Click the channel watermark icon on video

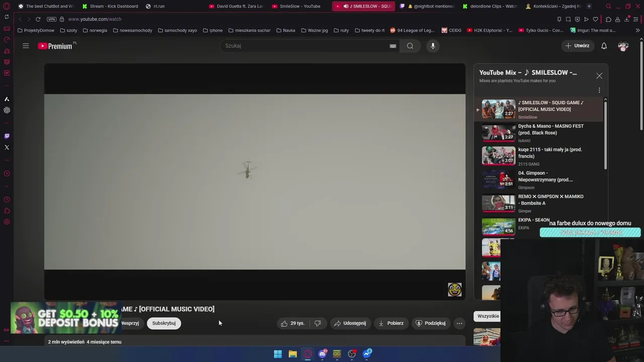point(455,289)
